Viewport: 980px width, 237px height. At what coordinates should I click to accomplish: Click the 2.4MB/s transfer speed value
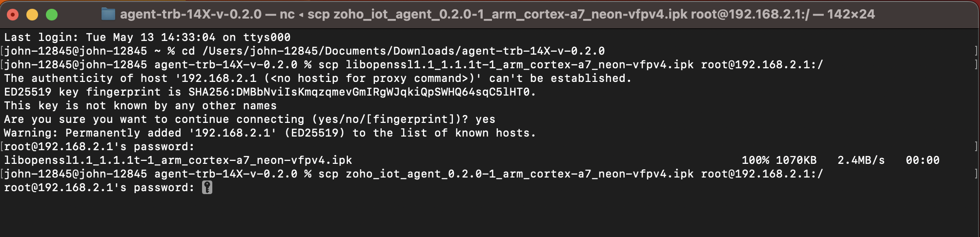pyautogui.click(x=861, y=160)
